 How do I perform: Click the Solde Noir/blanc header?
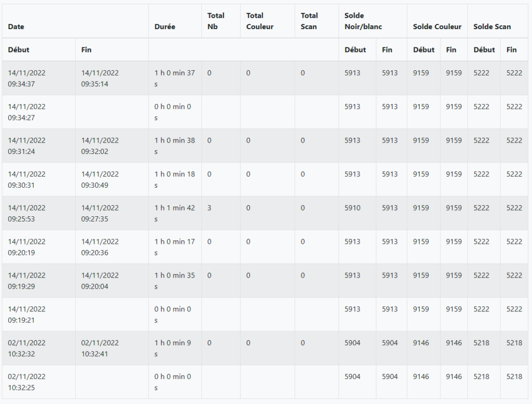(363, 21)
